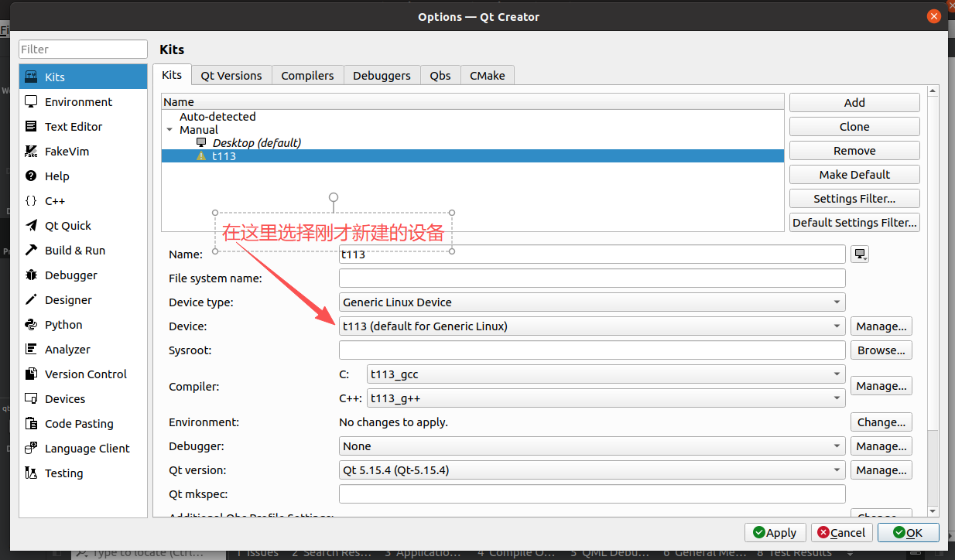Select the Debugger bug icon
This screenshot has width=955, height=560.
[x=31, y=275]
